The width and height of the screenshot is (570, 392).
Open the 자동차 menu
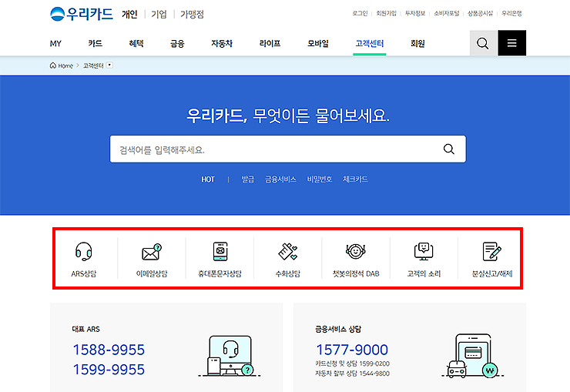[x=222, y=44]
